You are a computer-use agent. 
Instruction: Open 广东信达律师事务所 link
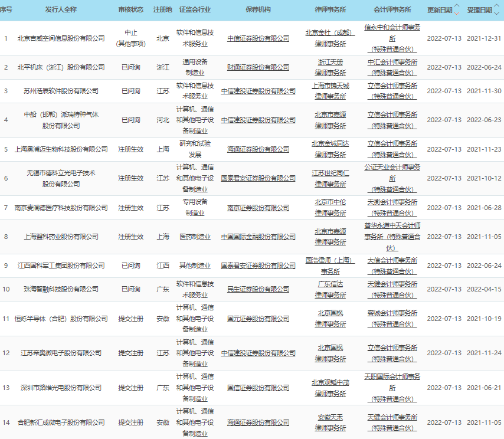pos(330,290)
